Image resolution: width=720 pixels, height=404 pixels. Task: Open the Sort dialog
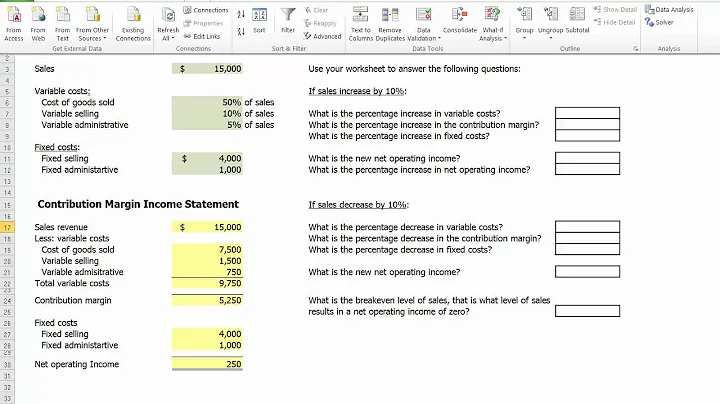coord(259,21)
